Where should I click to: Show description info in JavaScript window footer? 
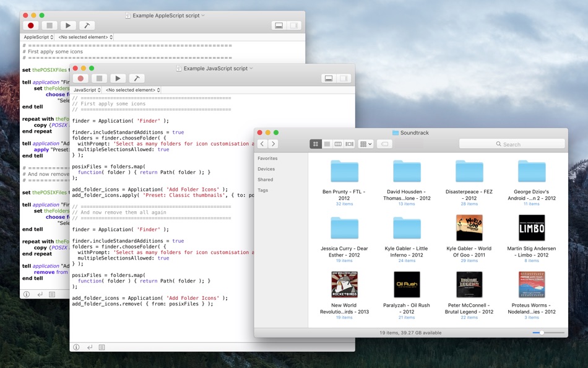[77, 348]
